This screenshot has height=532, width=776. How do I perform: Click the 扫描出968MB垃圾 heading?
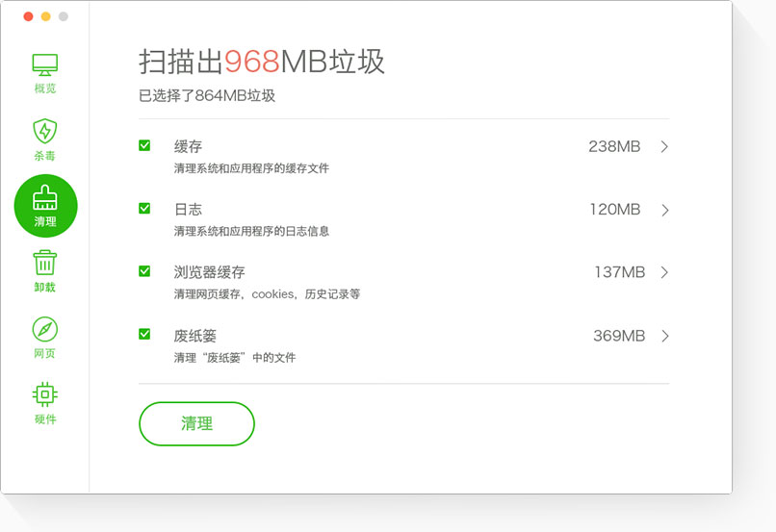tap(261, 62)
